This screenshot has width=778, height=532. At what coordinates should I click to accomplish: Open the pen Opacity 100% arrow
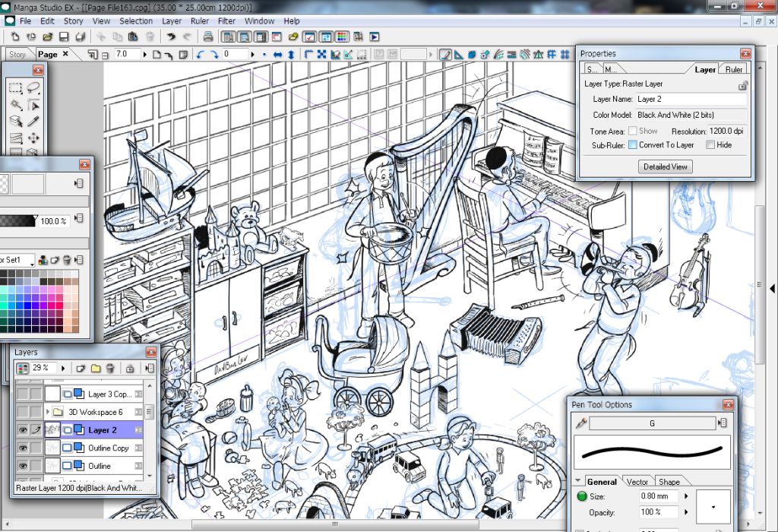tap(686, 511)
